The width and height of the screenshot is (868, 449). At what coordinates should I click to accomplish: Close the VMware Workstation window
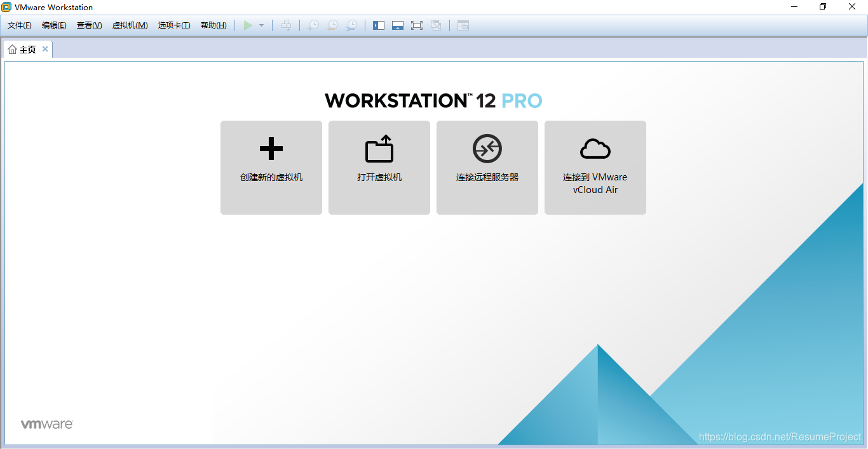point(853,7)
